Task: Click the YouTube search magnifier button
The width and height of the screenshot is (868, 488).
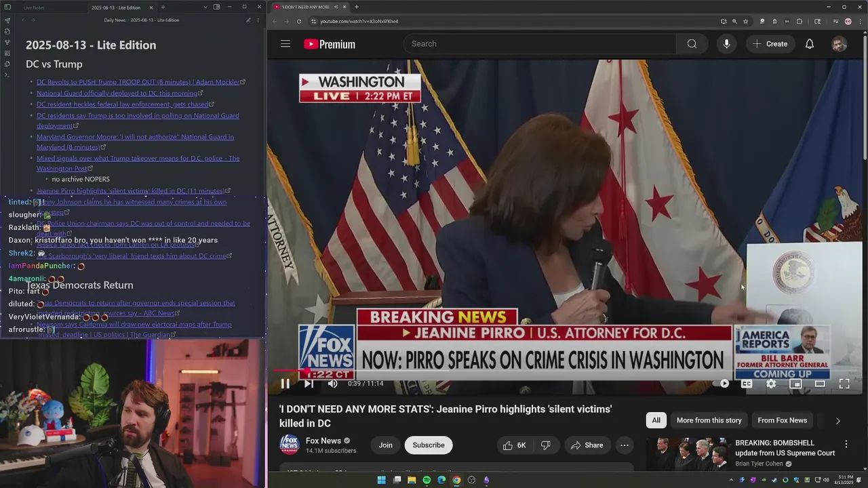Action: pyautogui.click(x=692, y=44)
